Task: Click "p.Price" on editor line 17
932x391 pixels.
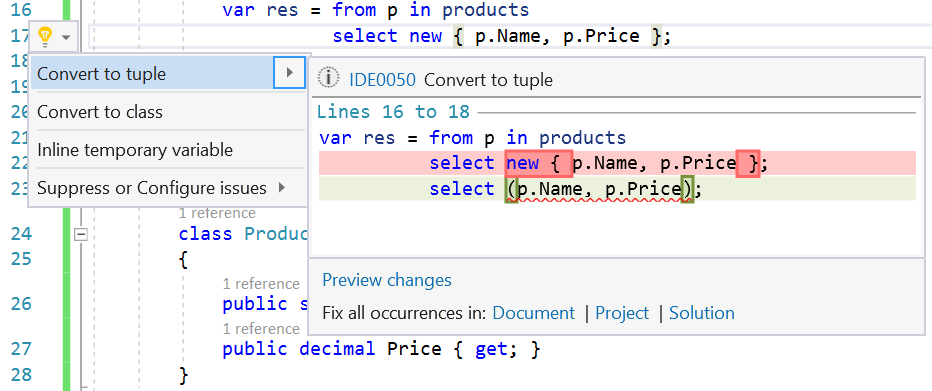Action: (x=601, y=36)
